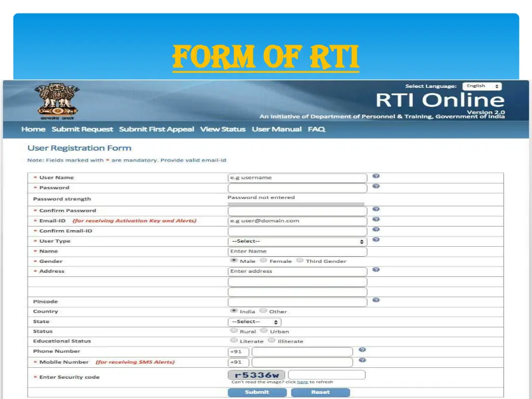Click the help icon beside Email-ID field

(376, 220)
